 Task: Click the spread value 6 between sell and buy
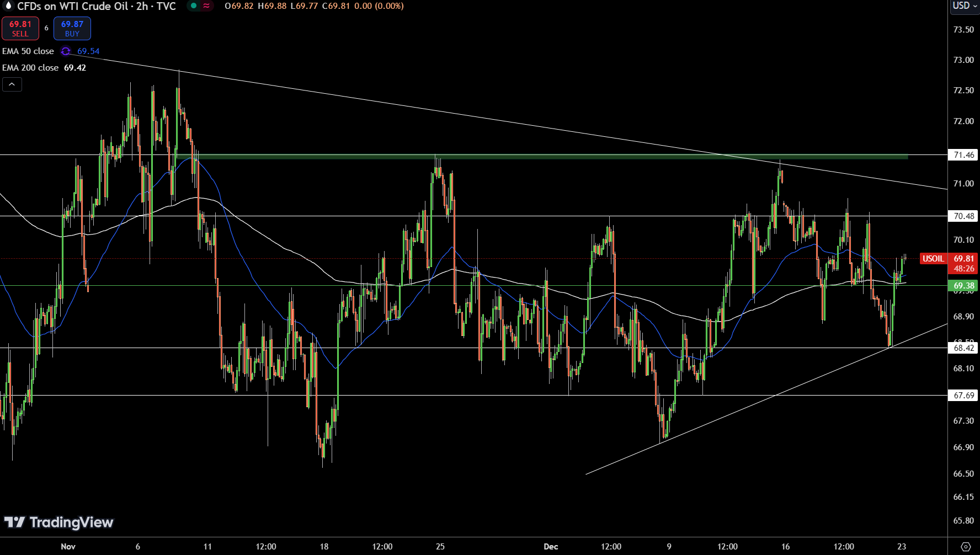[46, 28]
